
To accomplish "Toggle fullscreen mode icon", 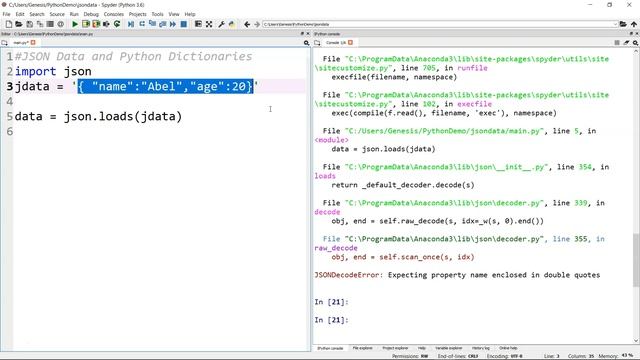I will tap(209, 24).
